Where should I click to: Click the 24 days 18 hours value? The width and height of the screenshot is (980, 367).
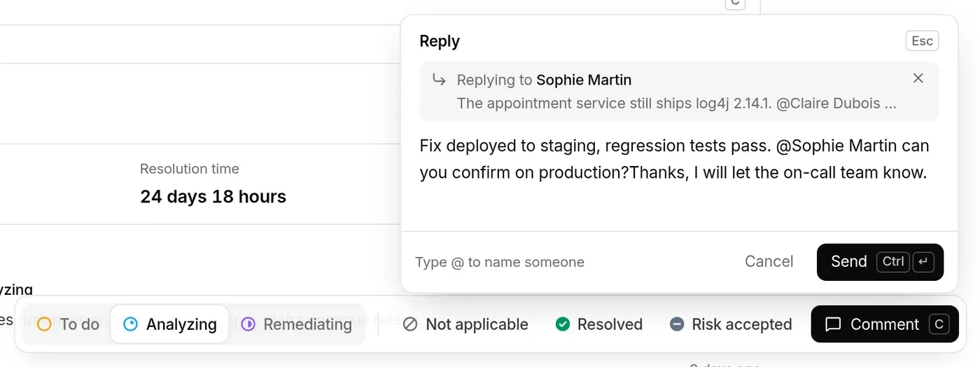(x=213, y=197)
